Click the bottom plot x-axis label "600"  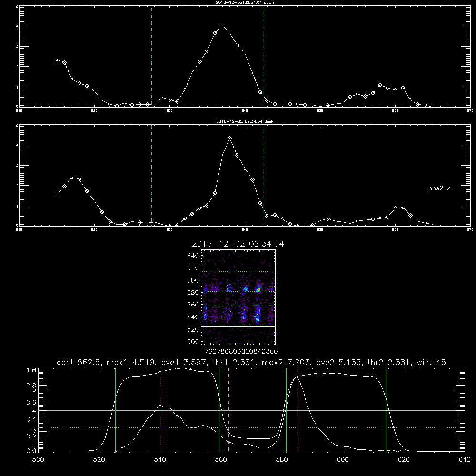(343, 460)
